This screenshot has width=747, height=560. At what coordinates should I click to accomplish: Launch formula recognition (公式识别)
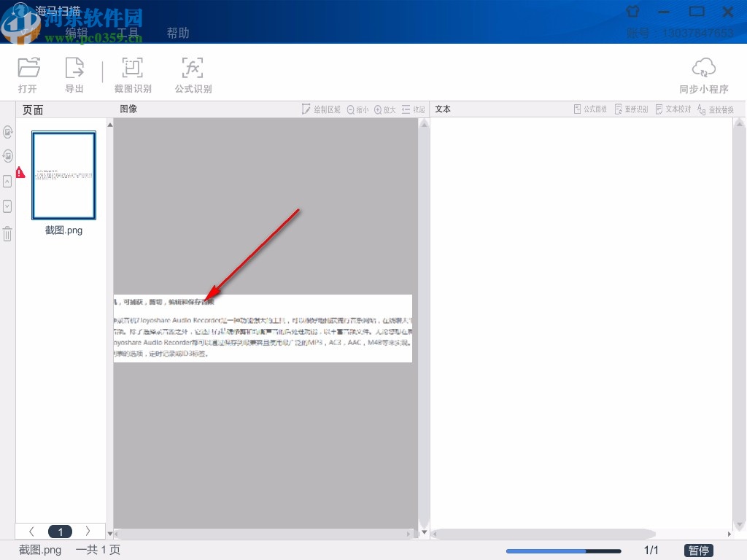pos(193,75)
